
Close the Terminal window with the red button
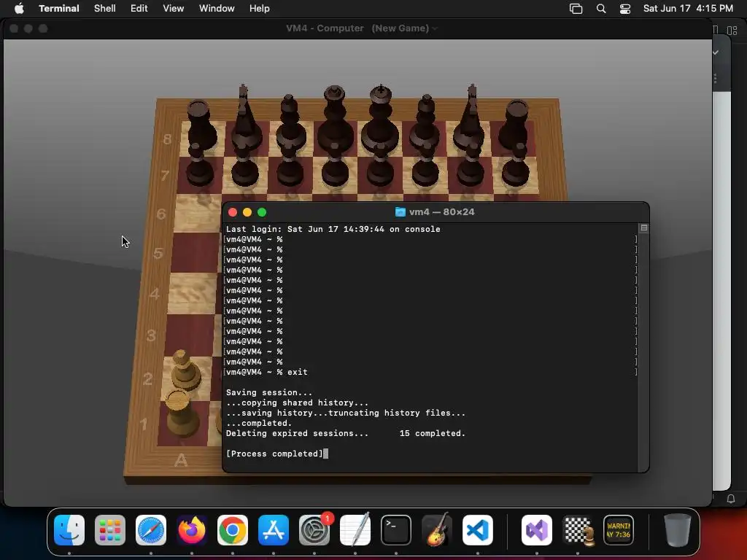[233, 212]
